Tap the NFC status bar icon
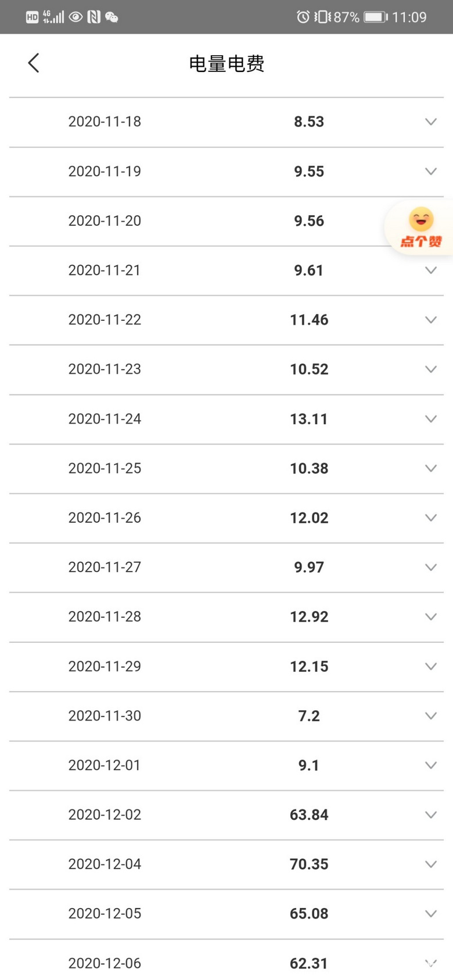This screenshot has height=980, width=453. pos(94,17)
